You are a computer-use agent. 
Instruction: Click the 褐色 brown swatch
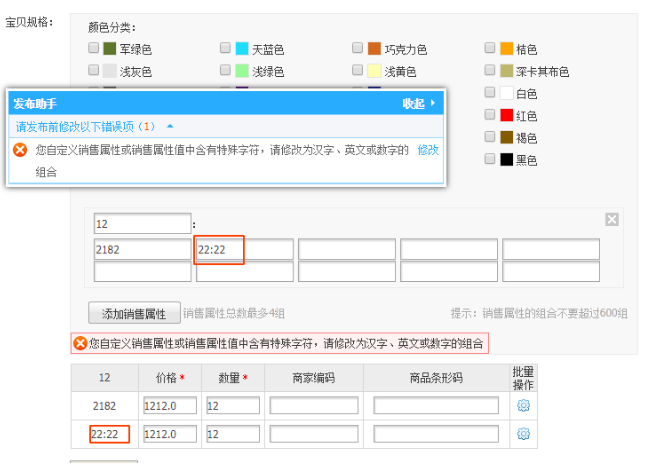coord(506,137)
